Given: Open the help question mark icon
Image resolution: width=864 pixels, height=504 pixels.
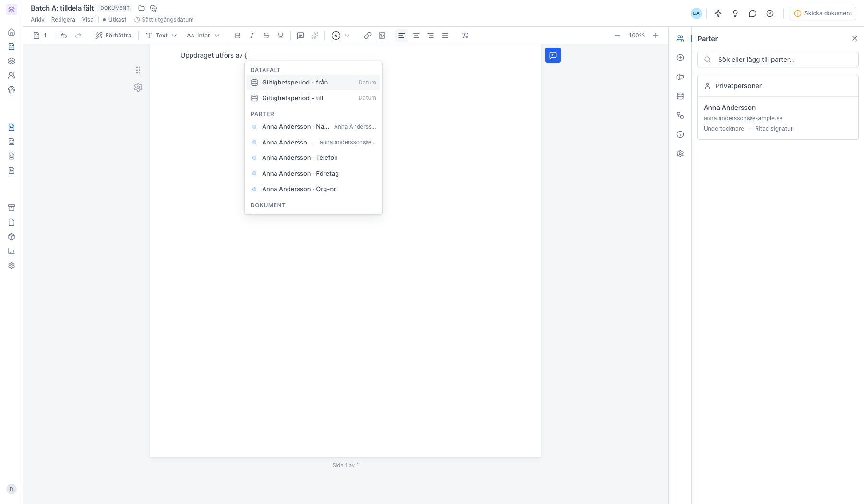Looking at the screenshot, I should 770,13.
